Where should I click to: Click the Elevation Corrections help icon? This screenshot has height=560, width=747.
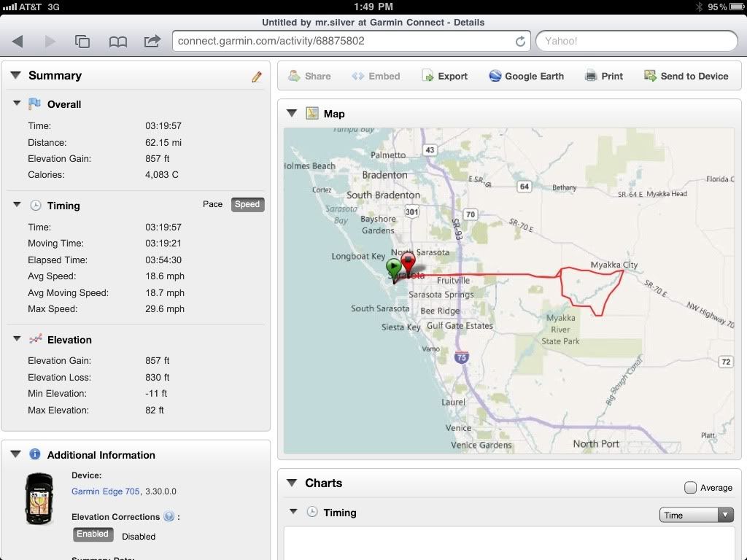tap(169, 516)
